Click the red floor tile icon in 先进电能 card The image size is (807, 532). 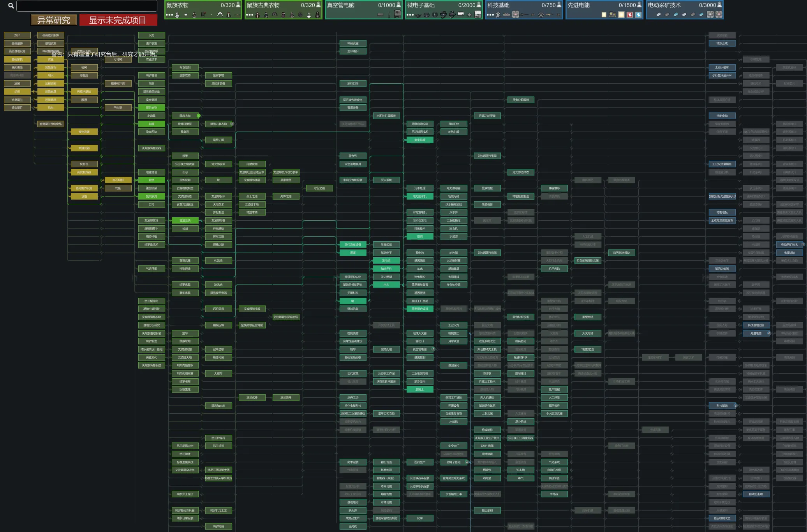click(x=629, y=15)
